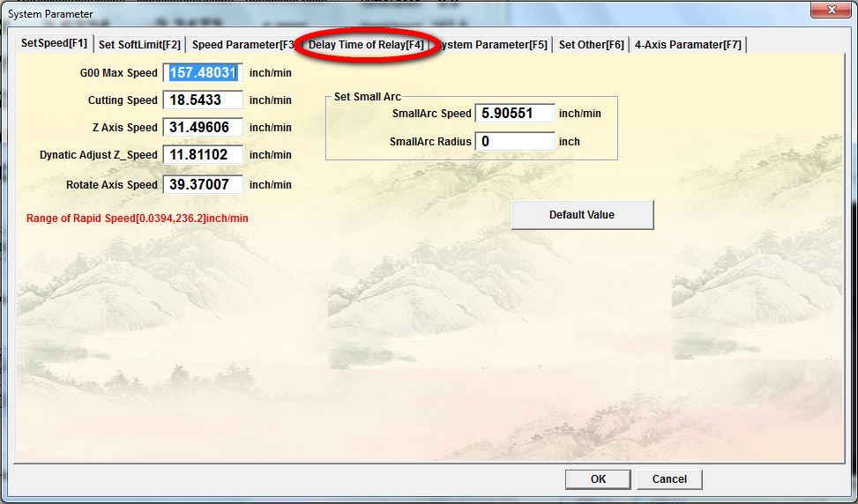Click the Rotate Axis Speed label
The height and width of the screenshot is (504, 858).
pos(112,185)
